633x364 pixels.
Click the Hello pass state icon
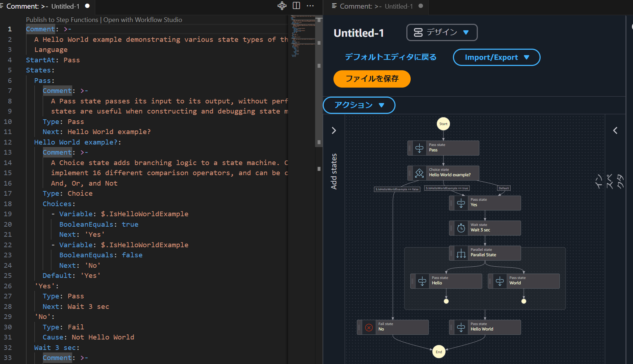[422, 281]
